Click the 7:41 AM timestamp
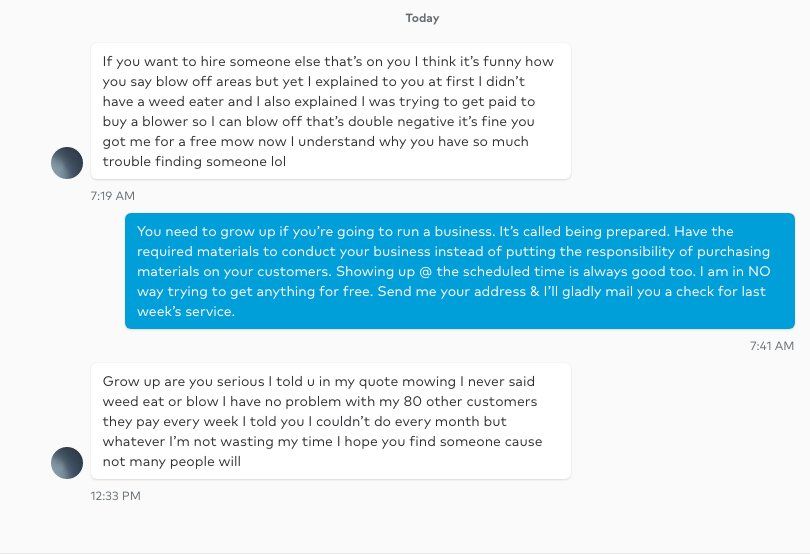 (x=771, y=346)
